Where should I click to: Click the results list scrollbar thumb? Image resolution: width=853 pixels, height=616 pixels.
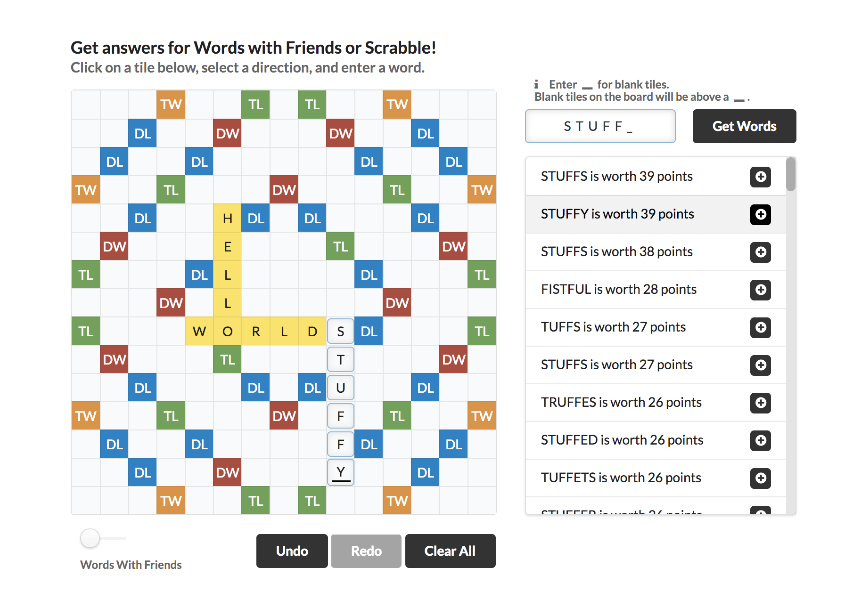(791, 175)
